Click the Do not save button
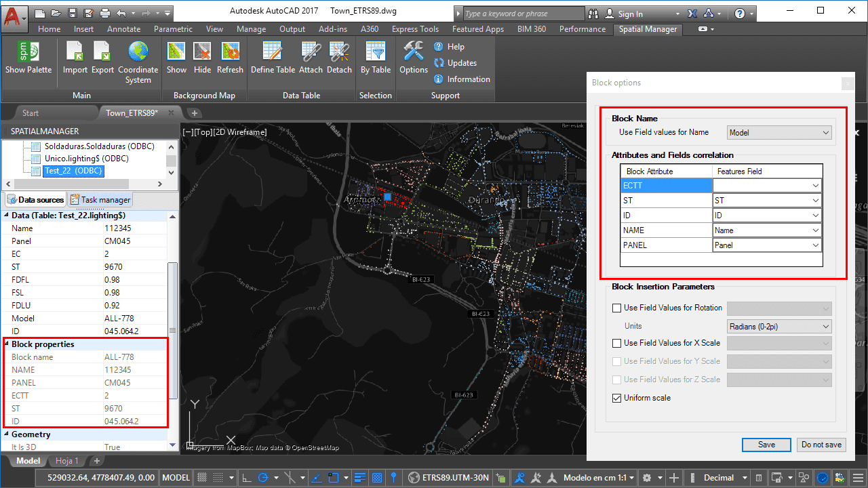The image size is (868, 488). click(x=821, y=445)
